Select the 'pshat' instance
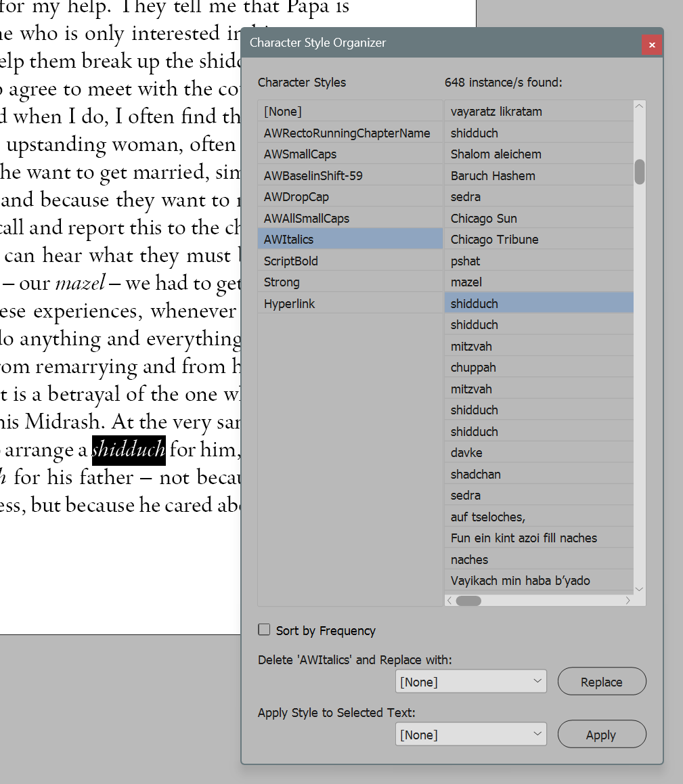Screen dimensions: 683x784 click(x=539, y=261)
